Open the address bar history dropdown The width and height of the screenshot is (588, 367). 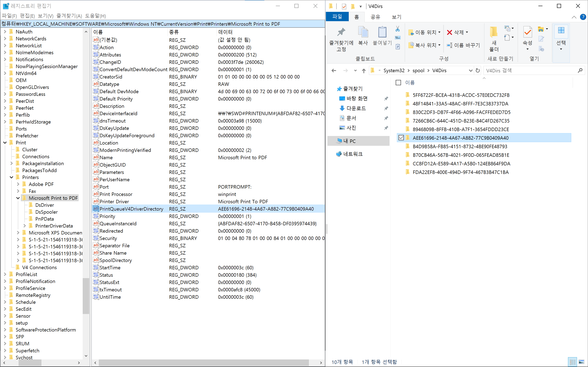click(x=471, y=70)
